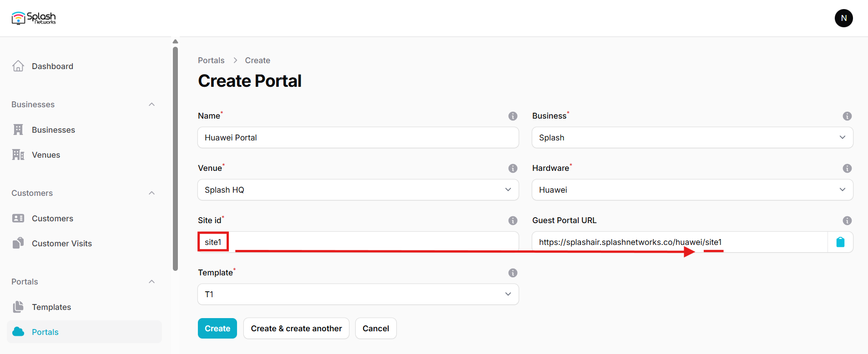Image resolution: width=868 pixels, height=354 pixels.
Task: Click the Splash Networks logo
Action: point(34,18)
